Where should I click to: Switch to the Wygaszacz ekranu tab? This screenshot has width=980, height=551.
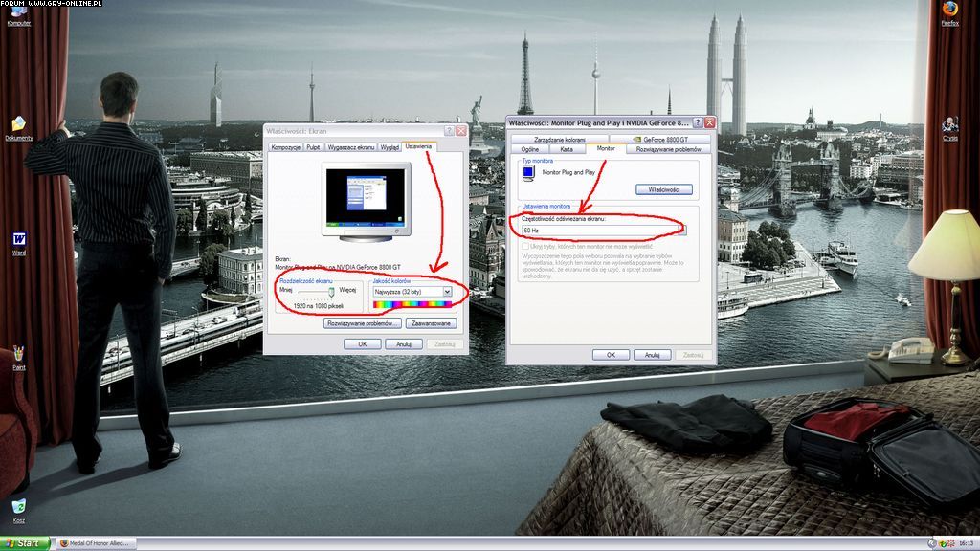350,147
